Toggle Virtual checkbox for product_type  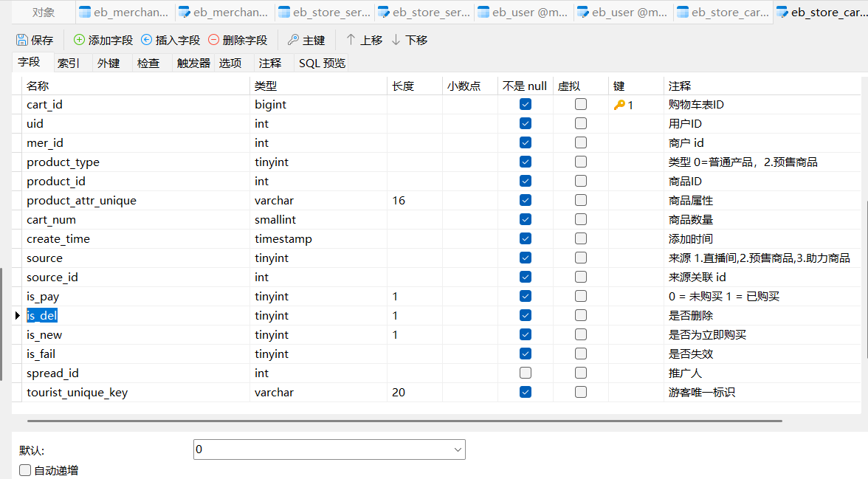click(x=581, y=162)
